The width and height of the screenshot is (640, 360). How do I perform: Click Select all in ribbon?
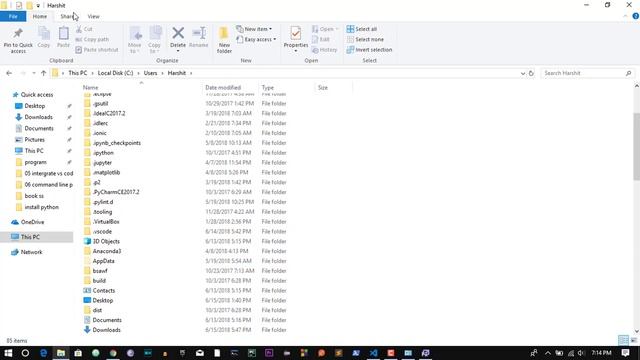click(362, 29)
